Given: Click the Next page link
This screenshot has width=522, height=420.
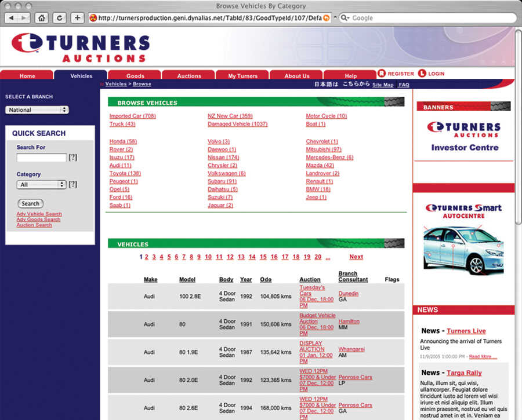Looking at the screenshot, I should click(x=356, y=257).
